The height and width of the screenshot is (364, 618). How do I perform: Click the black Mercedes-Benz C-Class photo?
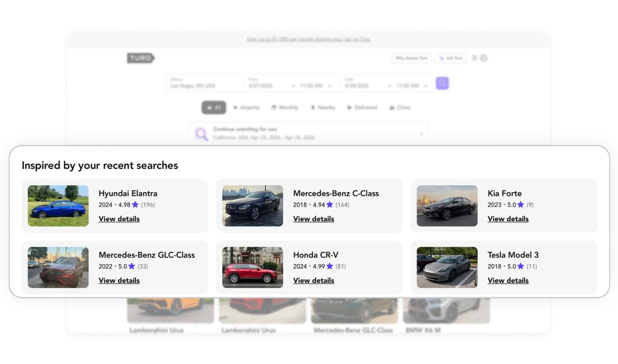(253, 206)
